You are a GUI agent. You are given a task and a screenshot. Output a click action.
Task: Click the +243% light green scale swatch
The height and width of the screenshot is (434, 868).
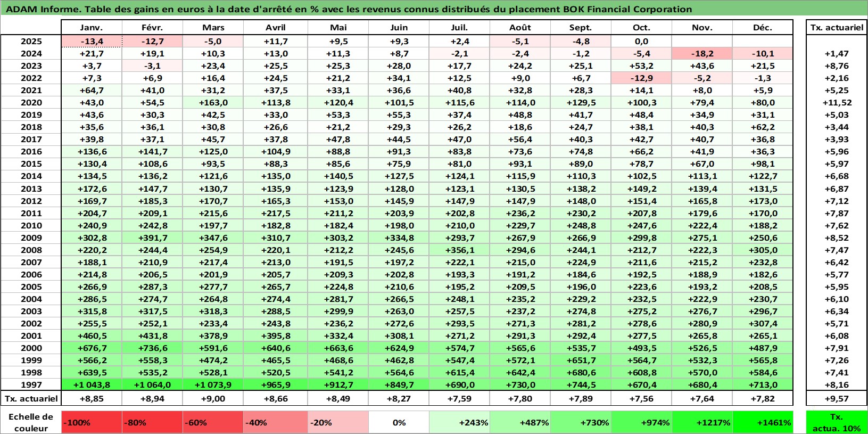point(459,422)
